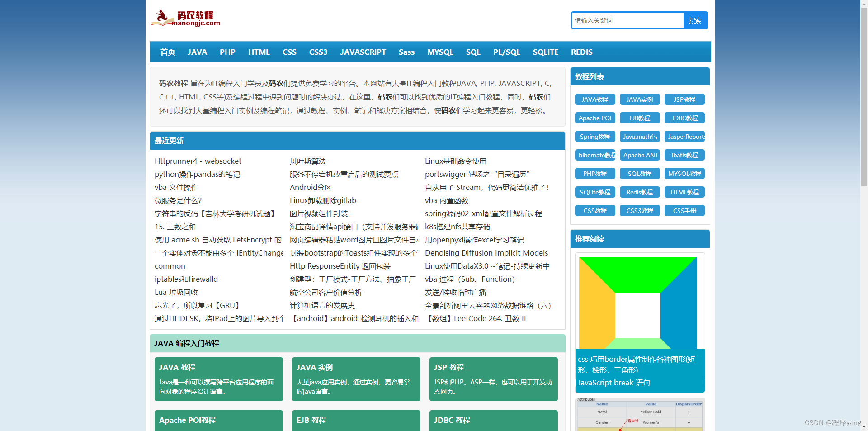This screenshot has height=431, width=868.
Task: Click the JAVA教程 tag button
Action: tap(595, 99)
